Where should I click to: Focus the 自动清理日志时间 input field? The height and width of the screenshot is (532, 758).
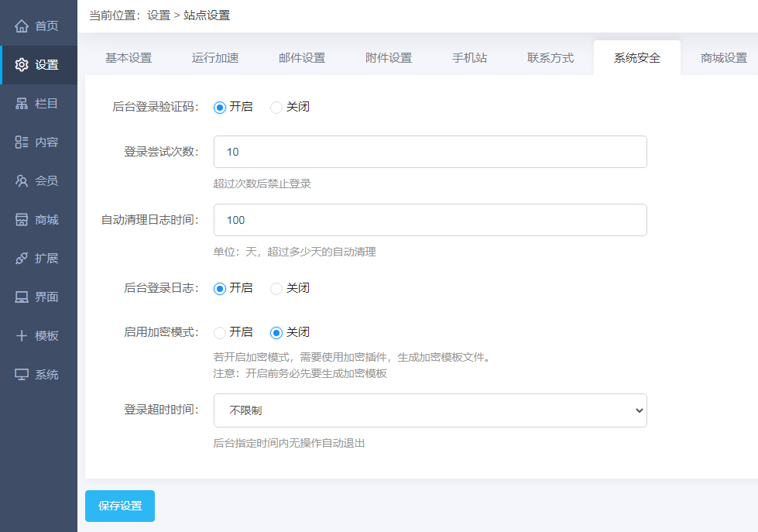tap(430, 220)
